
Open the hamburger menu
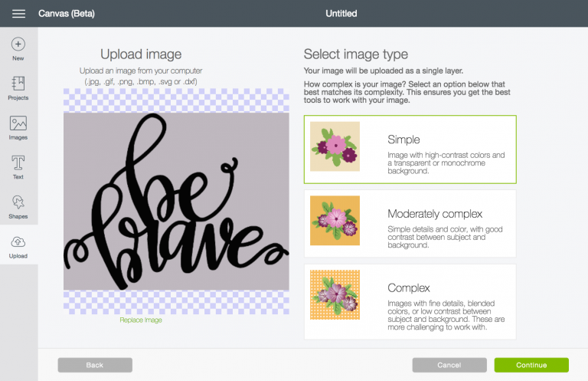coord(18,14)
